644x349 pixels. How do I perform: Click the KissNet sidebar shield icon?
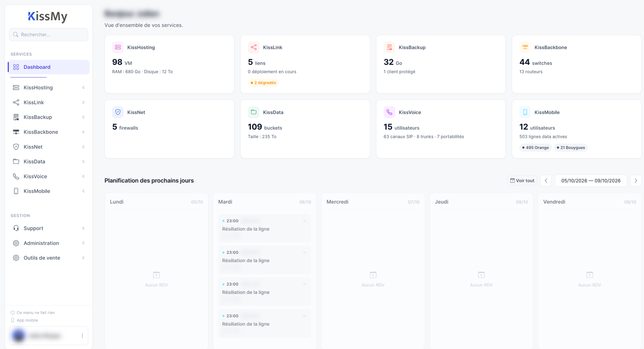coord(16,147)
